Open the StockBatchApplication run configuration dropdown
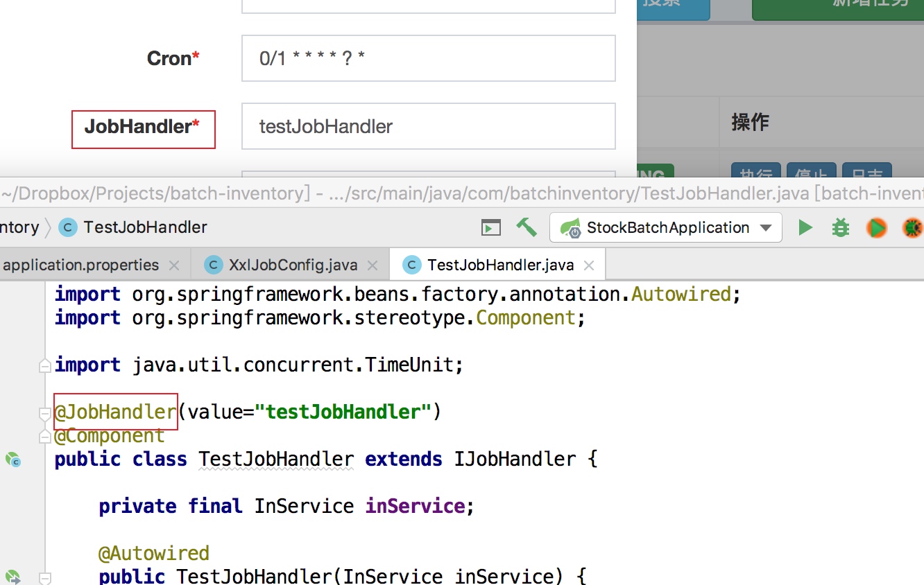Screen dimensions: 924x585 (666, 227)
